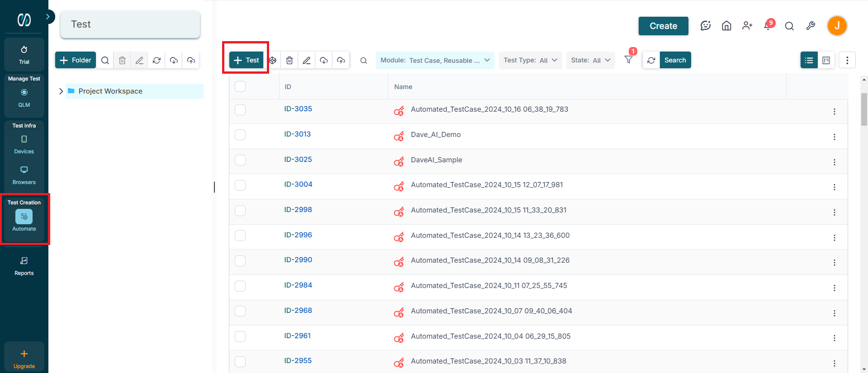Open the QLM module in sidebar
Viewport: 868px width, 373px height.
[24, 97]
